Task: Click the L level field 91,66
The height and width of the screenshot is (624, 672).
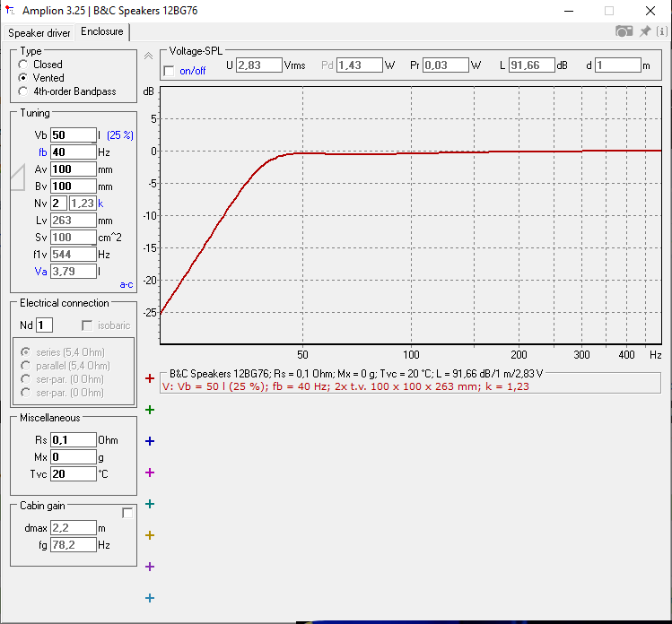Action: [x=532, y=65]
